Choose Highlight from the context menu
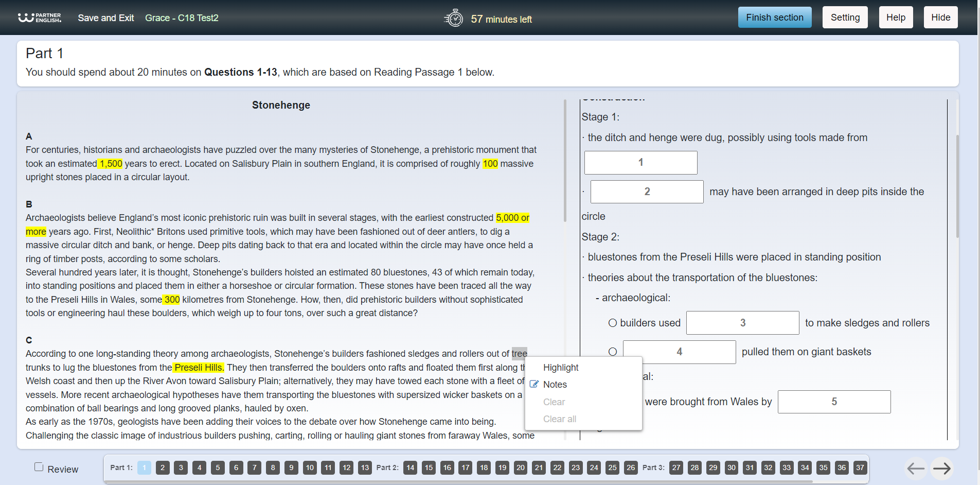 pos(561,367)
